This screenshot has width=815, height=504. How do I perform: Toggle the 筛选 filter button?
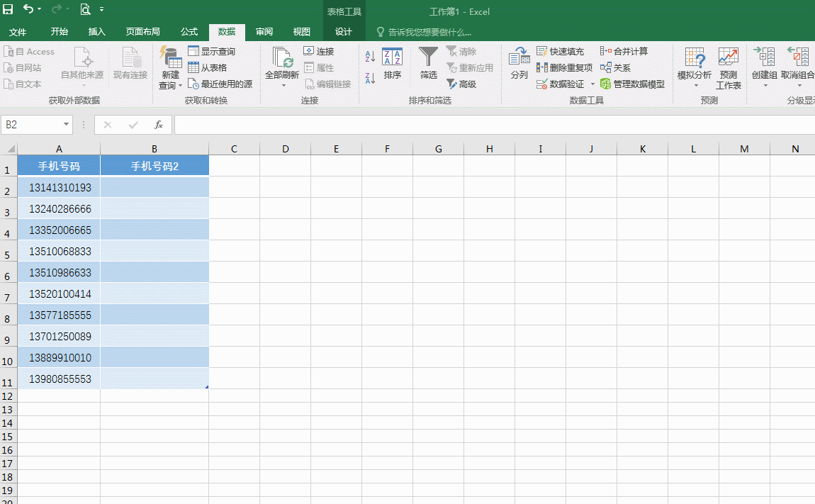[428, 63]
